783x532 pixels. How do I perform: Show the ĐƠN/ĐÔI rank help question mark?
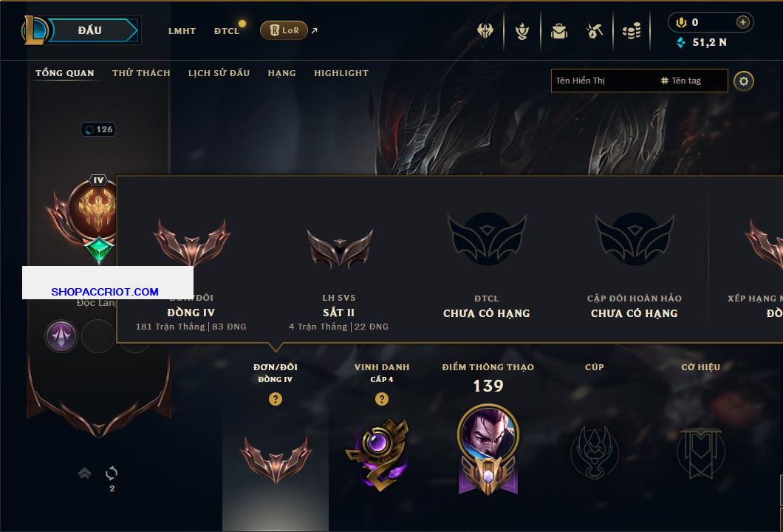coord(275,398)
